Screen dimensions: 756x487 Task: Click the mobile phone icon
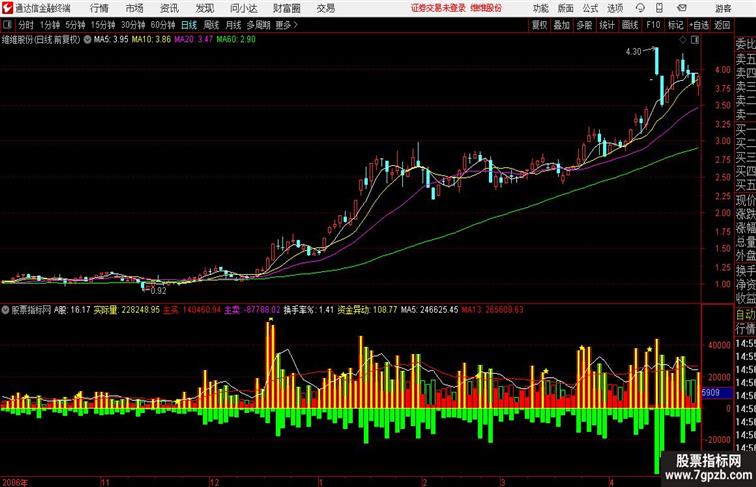click(x=660, y=8)
